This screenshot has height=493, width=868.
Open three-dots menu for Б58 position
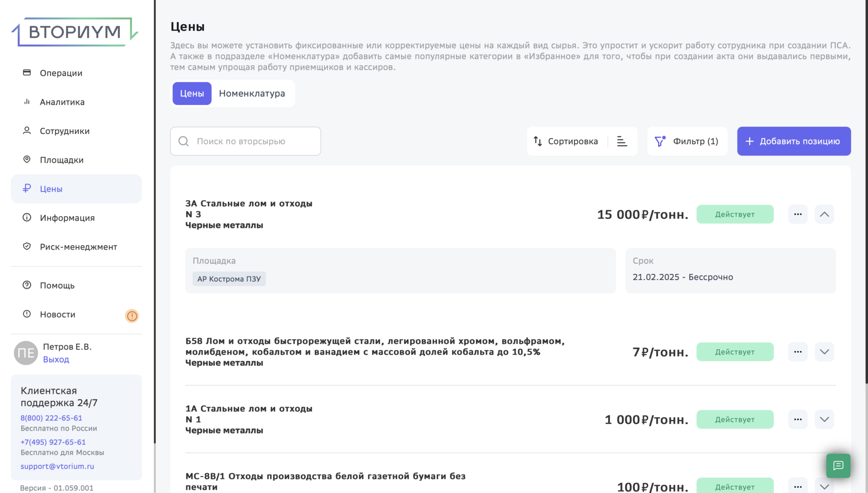798,352
